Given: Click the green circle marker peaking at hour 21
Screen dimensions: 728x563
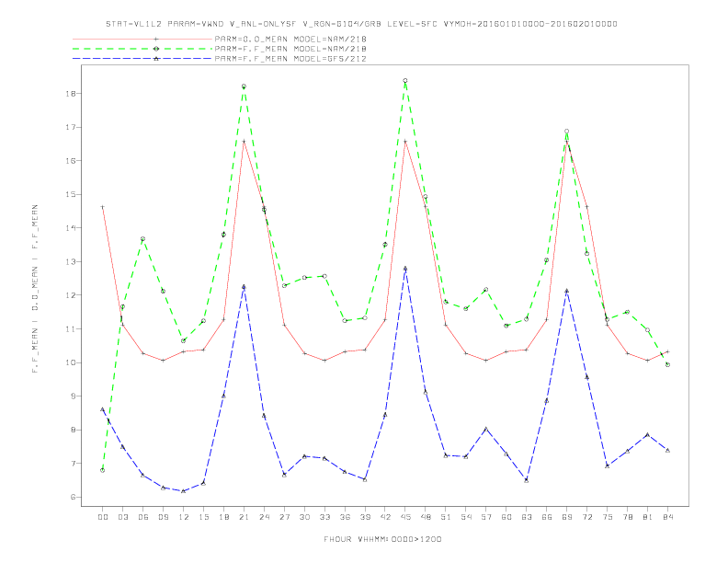Looking at the screenshot, I should (244, 86).
